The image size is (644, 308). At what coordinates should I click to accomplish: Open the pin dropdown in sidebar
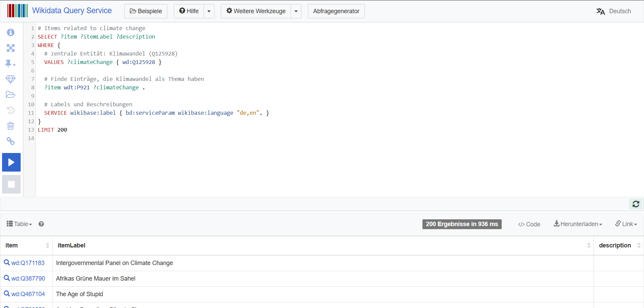(11, 64)
